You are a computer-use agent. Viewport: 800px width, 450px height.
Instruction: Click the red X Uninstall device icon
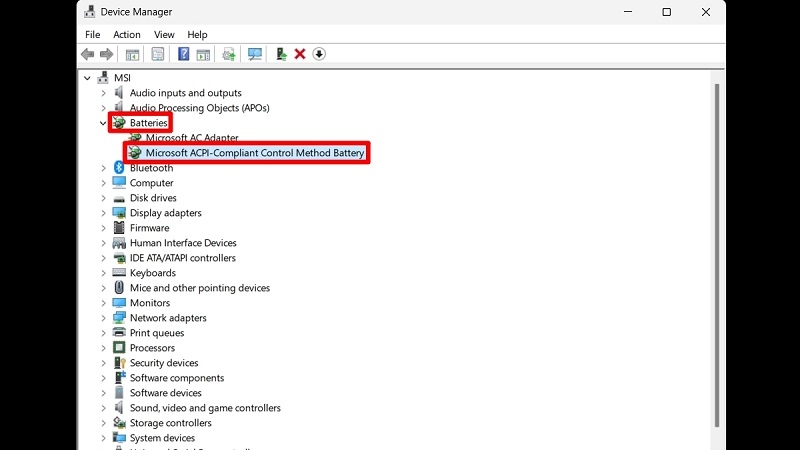299,54
